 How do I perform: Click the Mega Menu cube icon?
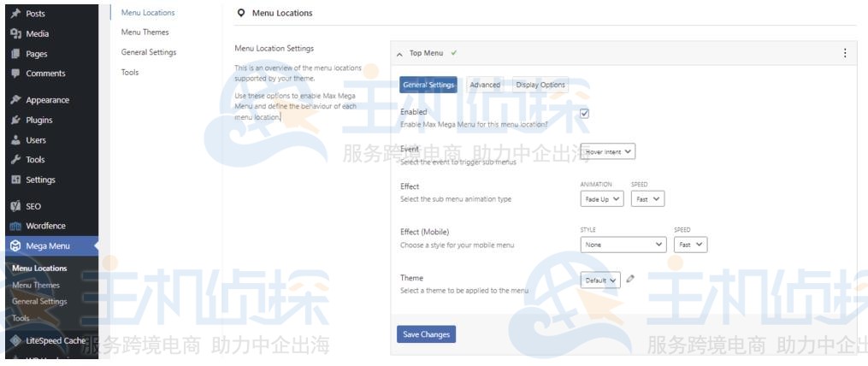(x=15, y=245)
